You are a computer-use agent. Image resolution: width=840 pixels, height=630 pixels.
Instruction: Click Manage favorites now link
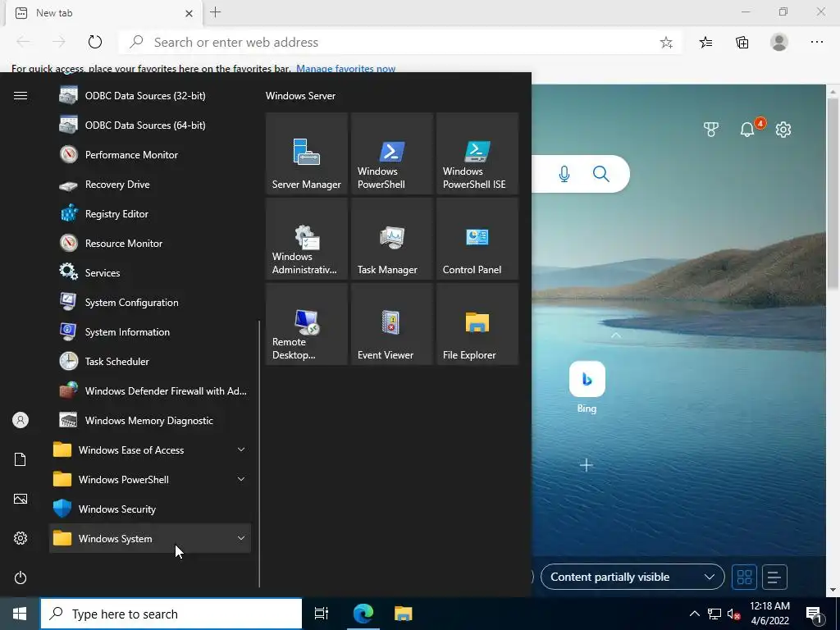tap(345, 68)
